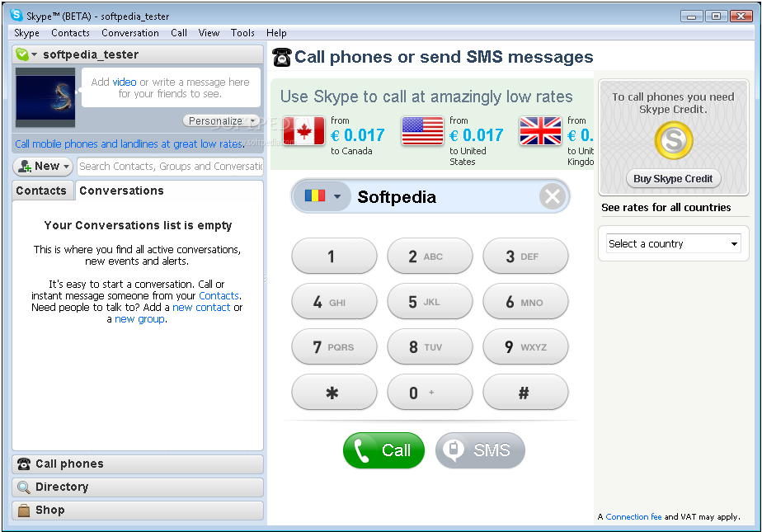The width and height of the screenshot is (762, 532).
Task: Click the gold Skype Credit coin icon
Action: [673, 141]
